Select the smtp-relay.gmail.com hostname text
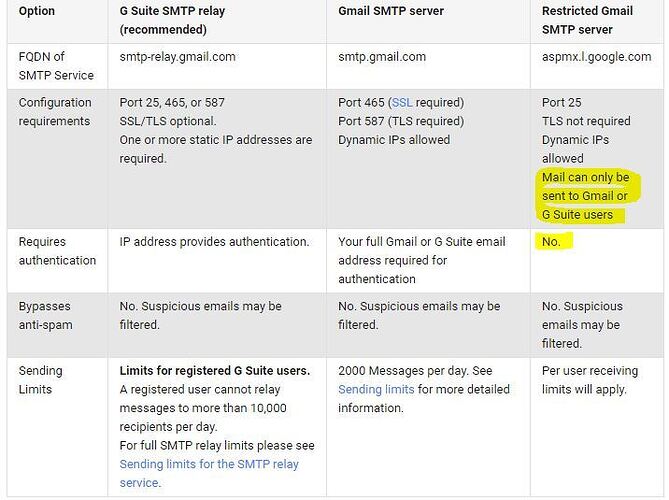The width and height of the screenshot is (669, 500). [x=177, y=57]
